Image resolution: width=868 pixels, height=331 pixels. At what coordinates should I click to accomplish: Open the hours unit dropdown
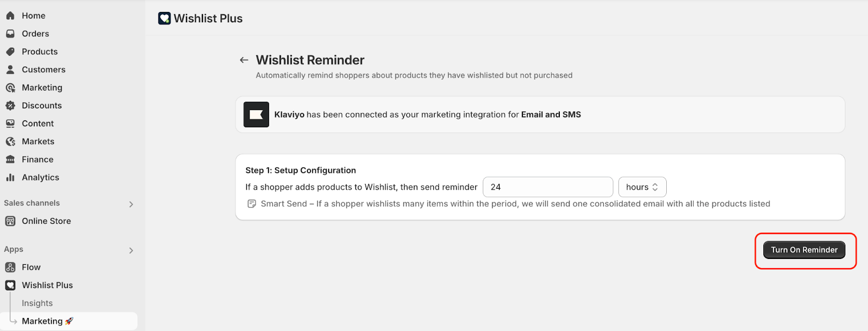pyautogui.click(x=642, y=187)
